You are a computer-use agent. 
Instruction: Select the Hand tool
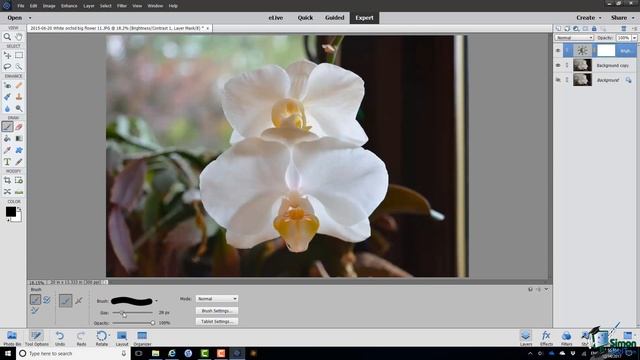tap(19, 37)
